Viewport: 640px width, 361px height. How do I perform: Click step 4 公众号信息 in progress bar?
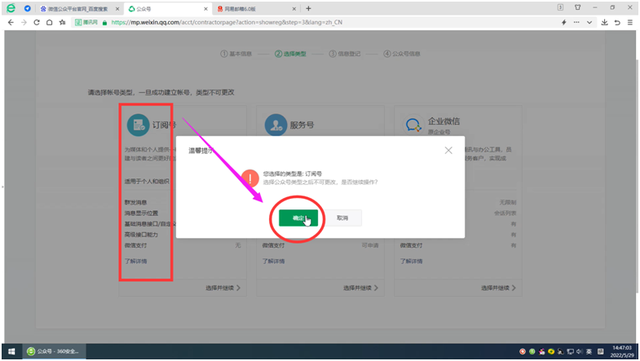[x=402, y=53]
